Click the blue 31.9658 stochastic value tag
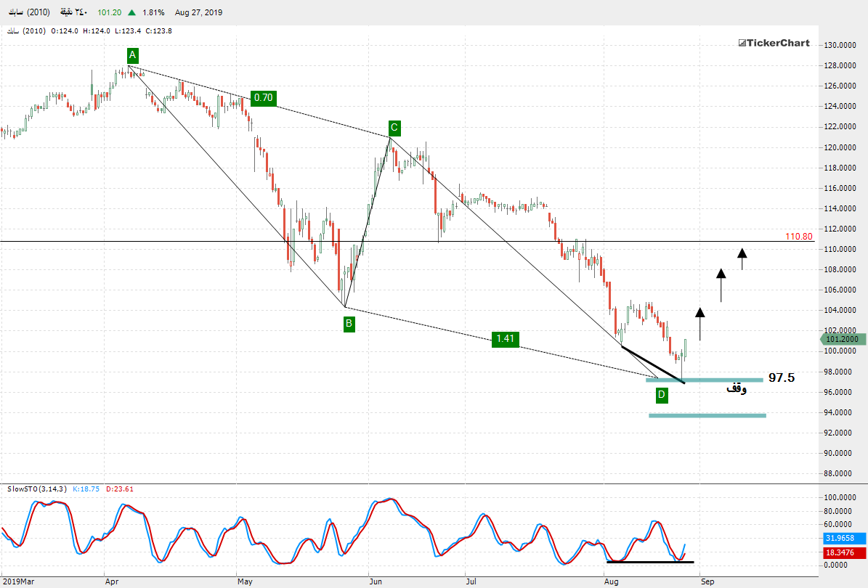The image size is (868, 588). point(844,539)
